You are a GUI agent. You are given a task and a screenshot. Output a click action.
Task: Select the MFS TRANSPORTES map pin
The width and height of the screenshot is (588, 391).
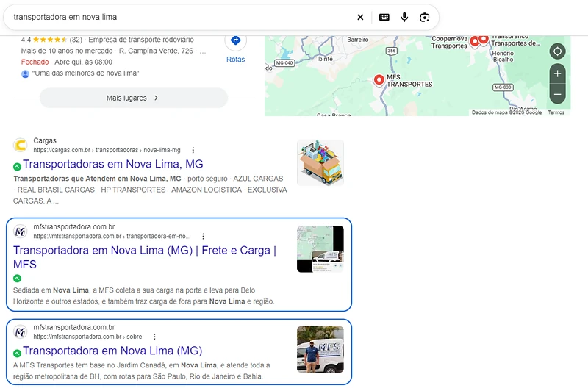coord(379,80)
